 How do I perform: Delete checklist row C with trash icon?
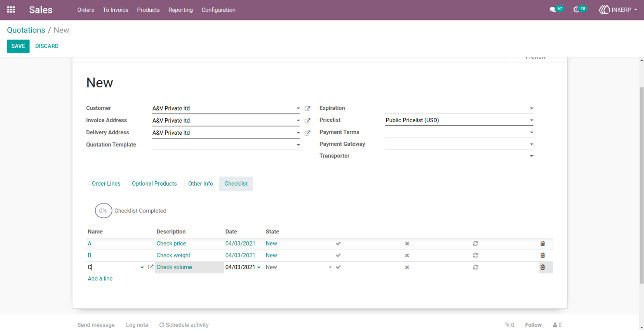[542, 267]
